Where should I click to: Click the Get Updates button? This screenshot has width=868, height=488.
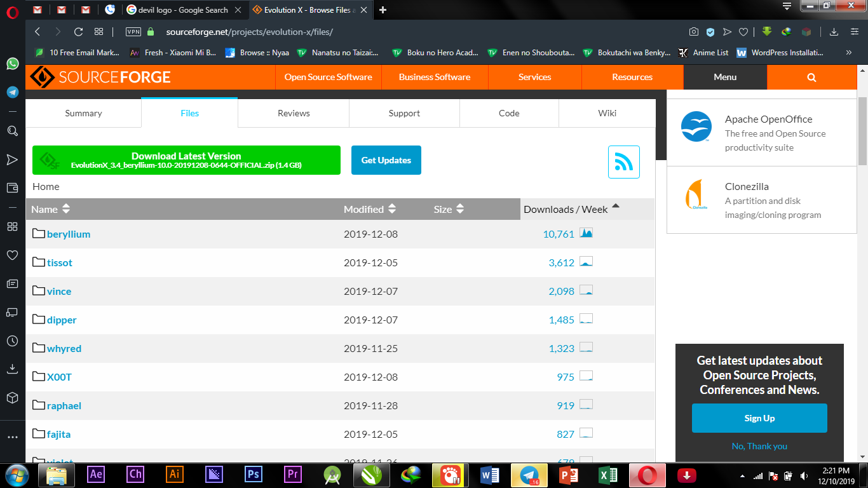386,160
